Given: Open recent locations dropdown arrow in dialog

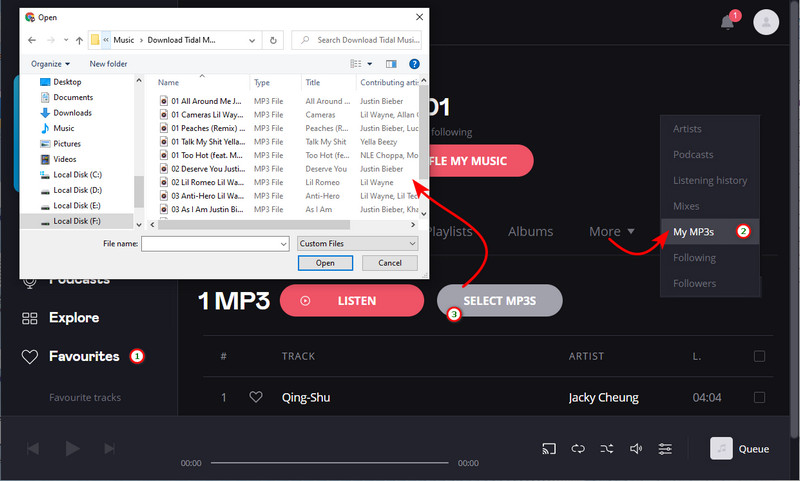Looking at the screenshot, I should (x=66, y=40).
